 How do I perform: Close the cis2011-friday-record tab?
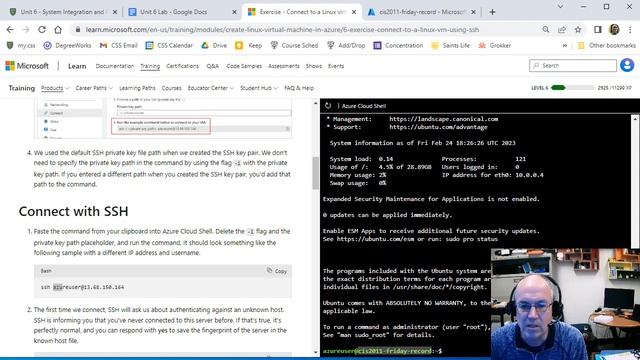point(473,12)
